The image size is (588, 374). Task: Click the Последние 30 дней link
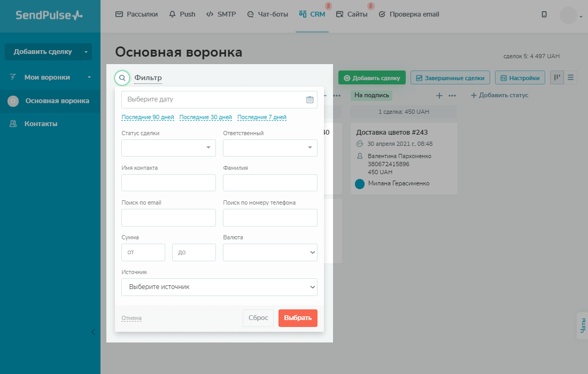pos(206,118)
